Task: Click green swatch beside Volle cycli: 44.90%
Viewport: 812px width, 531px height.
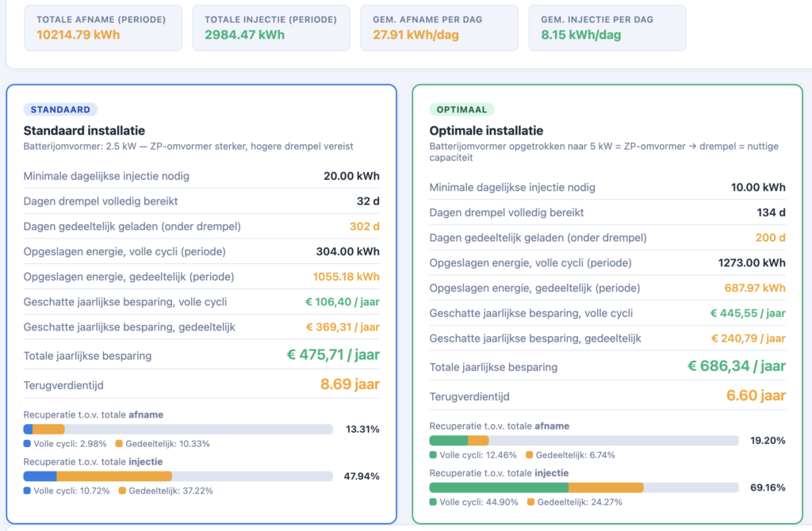Action: click(x=433, y=502)
